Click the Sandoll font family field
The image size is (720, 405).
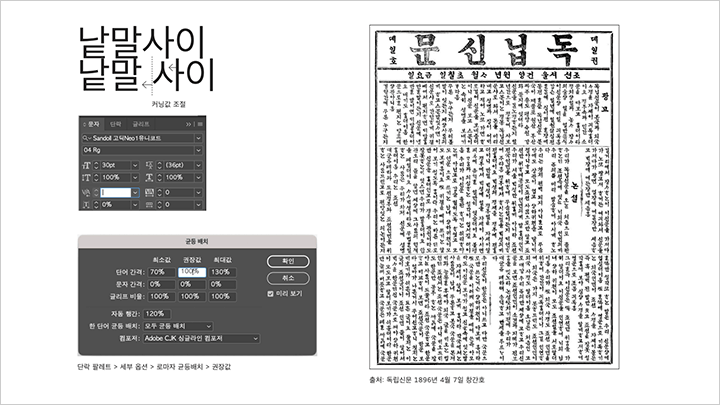[138, 138]
